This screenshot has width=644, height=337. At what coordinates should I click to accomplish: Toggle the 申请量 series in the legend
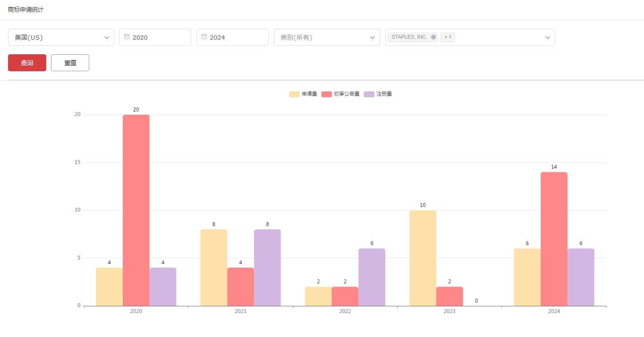[303, 94]
